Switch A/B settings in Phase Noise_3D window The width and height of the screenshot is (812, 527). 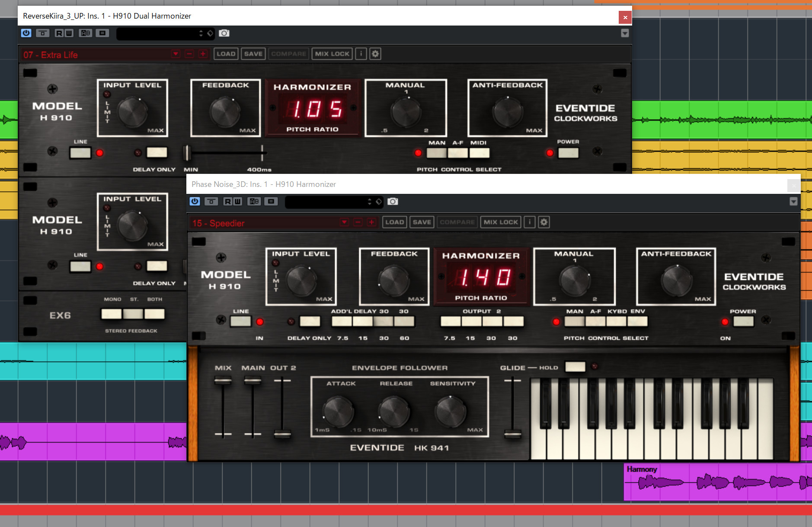click(254, 202)
